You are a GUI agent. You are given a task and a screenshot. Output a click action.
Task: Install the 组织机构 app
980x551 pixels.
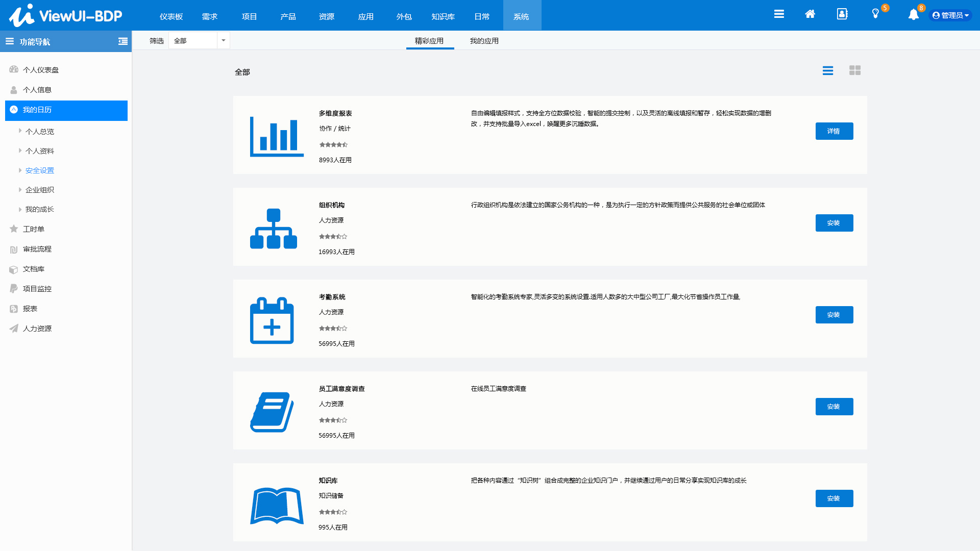pos(834,223)
